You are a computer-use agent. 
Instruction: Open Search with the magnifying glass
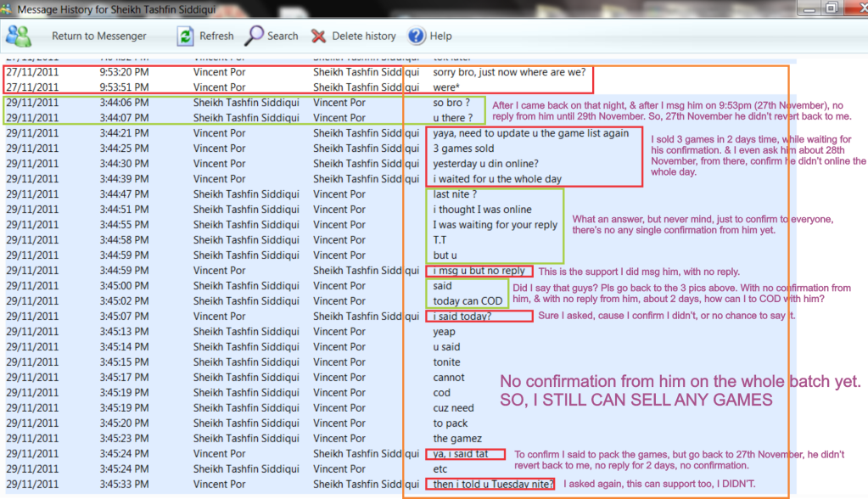(255, 36)
